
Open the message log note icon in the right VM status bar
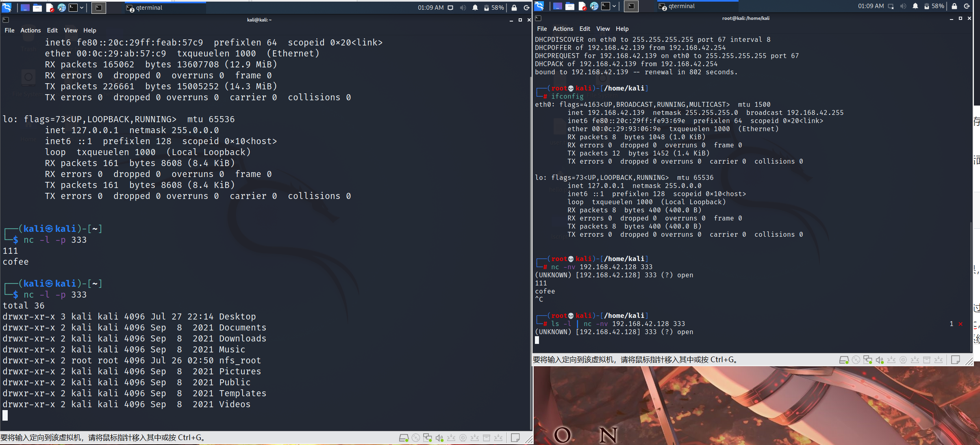955,360
